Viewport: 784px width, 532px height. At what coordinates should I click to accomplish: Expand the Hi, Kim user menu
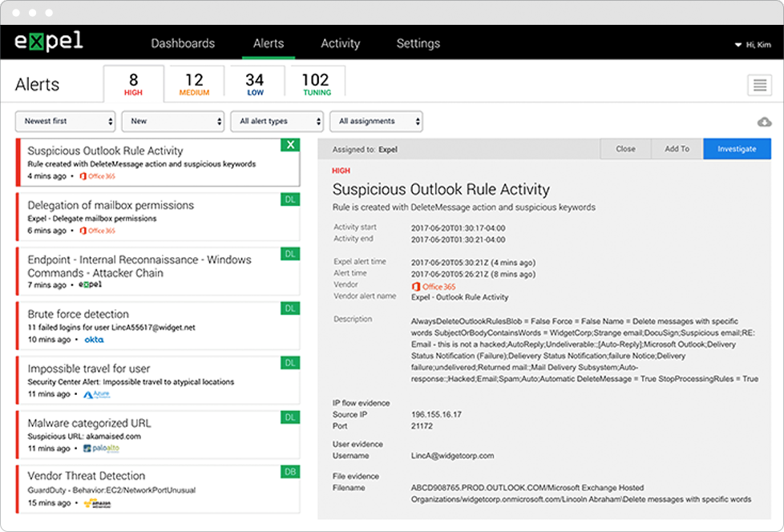(753, 44)
